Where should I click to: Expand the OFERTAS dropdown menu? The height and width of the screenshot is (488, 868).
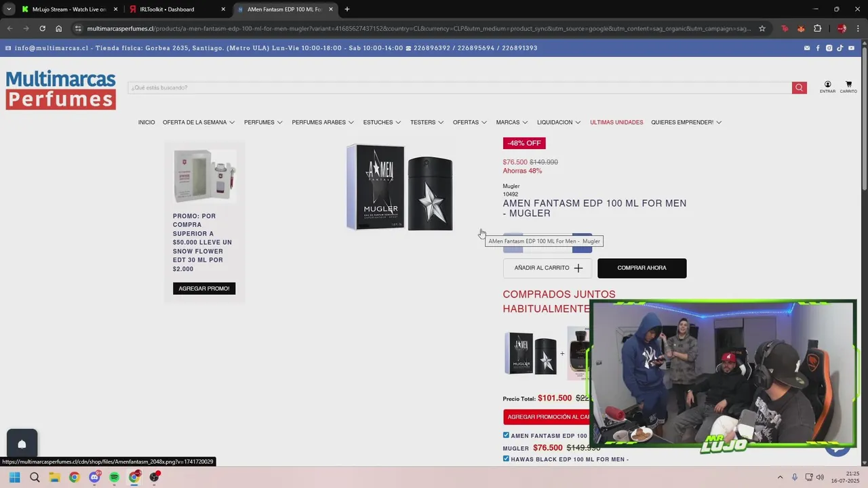click(470, 122)
